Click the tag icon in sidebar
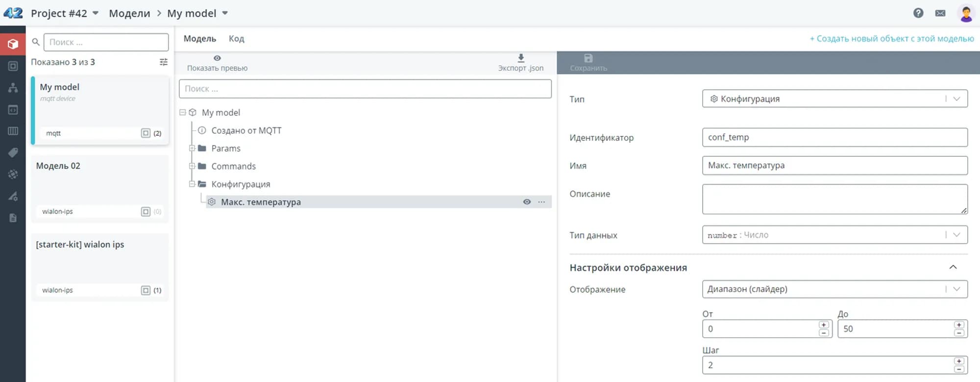This screenshot has height=382, width=980. (13, 153)
